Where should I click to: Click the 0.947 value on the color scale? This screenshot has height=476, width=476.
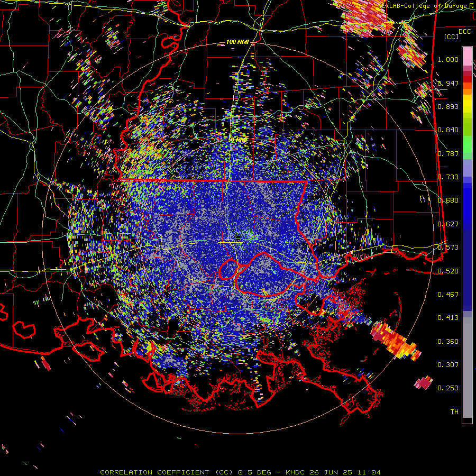coord(448,83)
